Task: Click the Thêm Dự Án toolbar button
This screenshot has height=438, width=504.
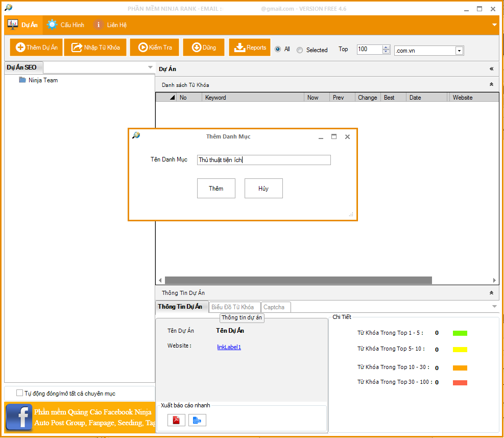Action: [x=36, y=48]
